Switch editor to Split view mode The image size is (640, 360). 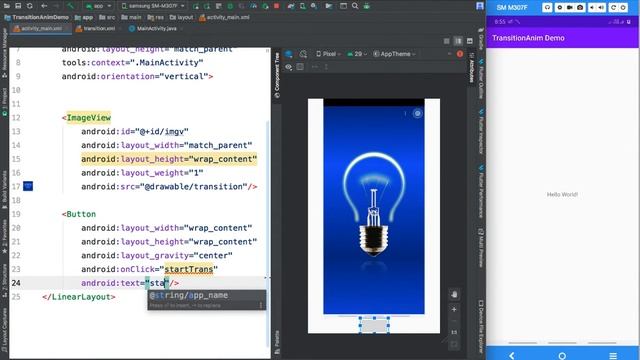coord(458,41)
